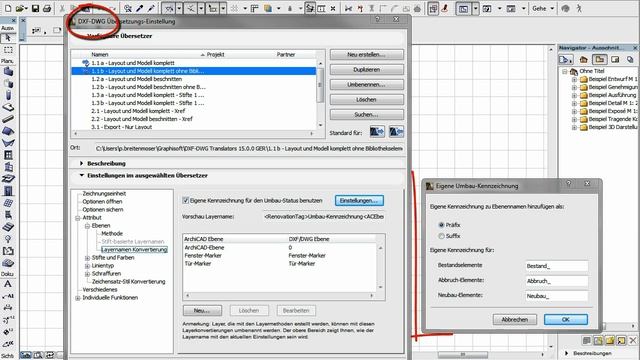
Task: Select the Shell tool in the toolbox
Action: pyautogui.click(x=8, y=143)
